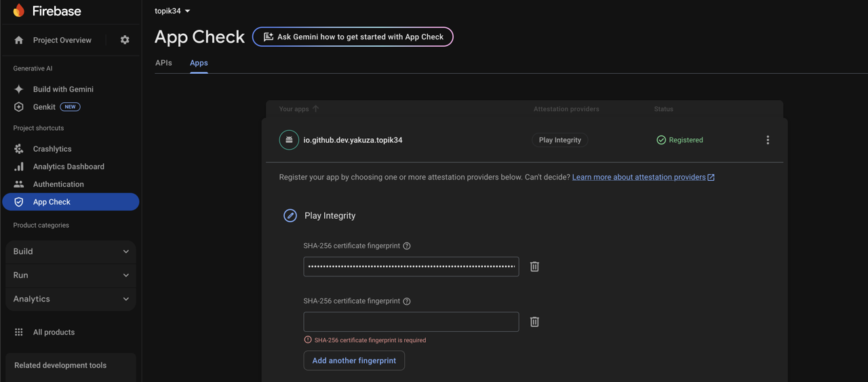The height and width of the screenshot is (382, 868).
Task: Click the sort arrow next to Your apps
Action: [x=316, y=108]
